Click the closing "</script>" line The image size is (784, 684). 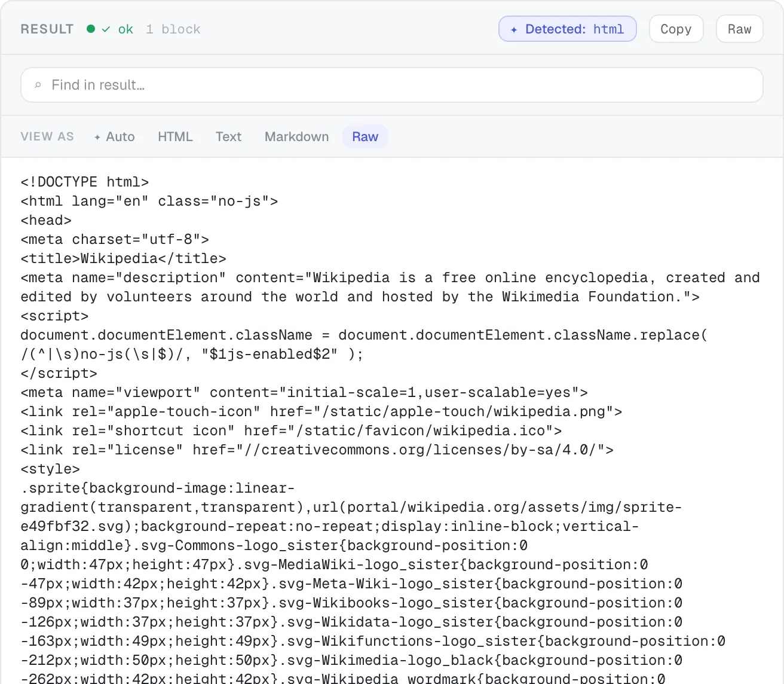click(59, 373)
